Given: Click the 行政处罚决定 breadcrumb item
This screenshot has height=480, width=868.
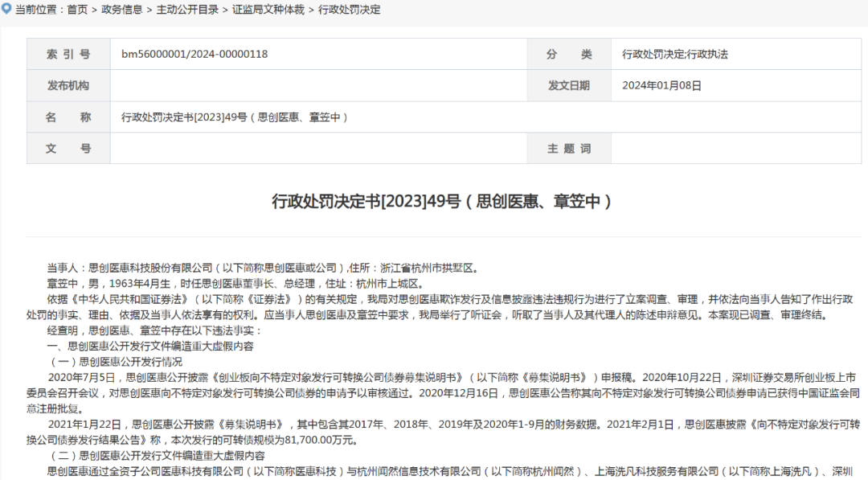Looking at the screenshot, I should click(x=349, y=10).
